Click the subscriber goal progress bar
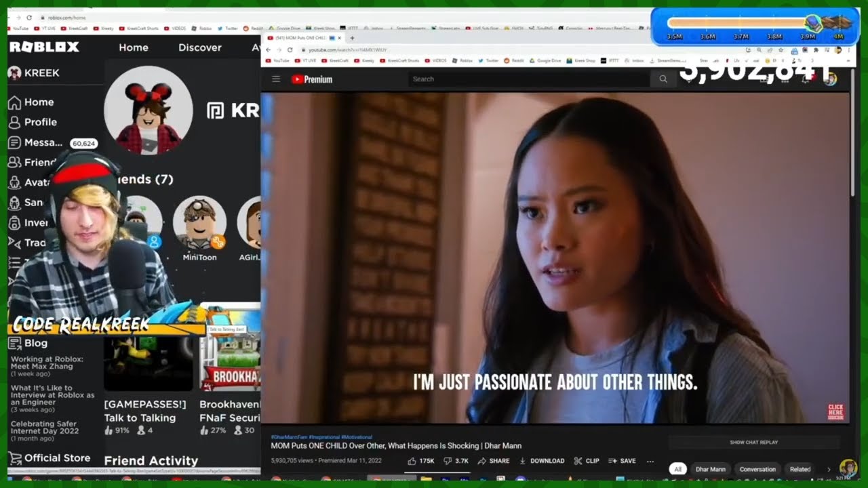The image size is (868, 488). click(754, 22)
